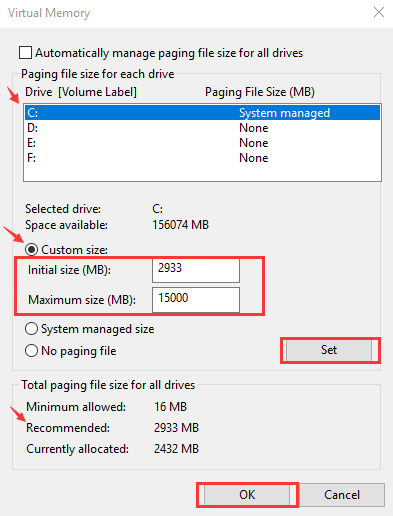Screen dimensions: 393x516
Task: Close the Virtual Memory dialog
Action: (379, 13)
